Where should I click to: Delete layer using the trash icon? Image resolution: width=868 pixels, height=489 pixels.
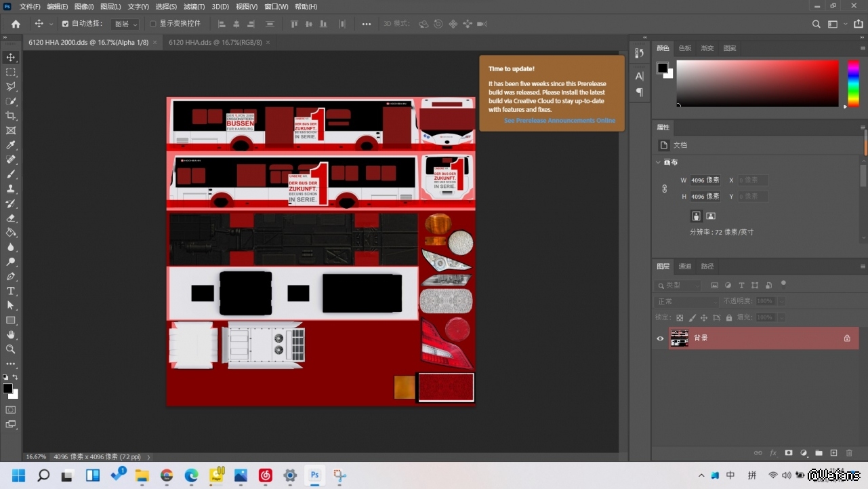(x=849, y=453)
